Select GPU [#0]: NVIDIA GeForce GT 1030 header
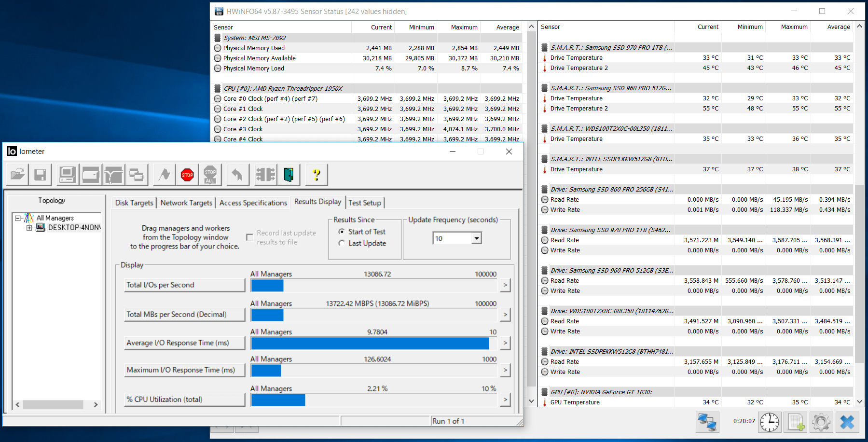Image resolution: width=868 pixels, height=442 pixels. point(696,392)
